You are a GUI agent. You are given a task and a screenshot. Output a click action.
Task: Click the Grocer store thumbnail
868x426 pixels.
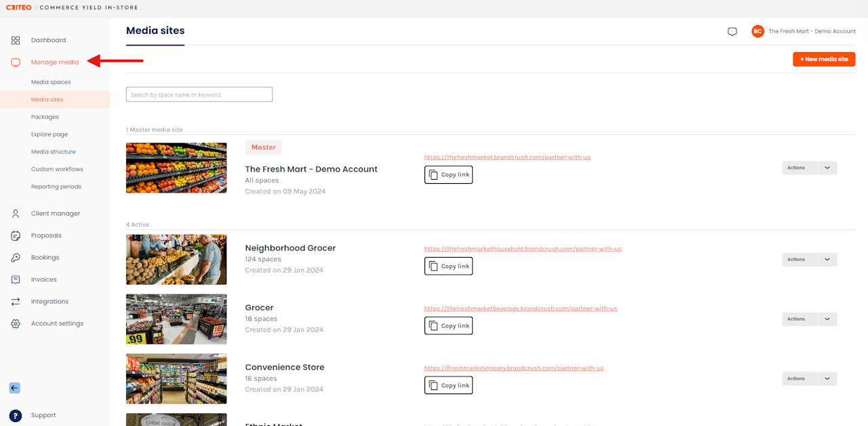pyautogui.click(x=176, y=319)
